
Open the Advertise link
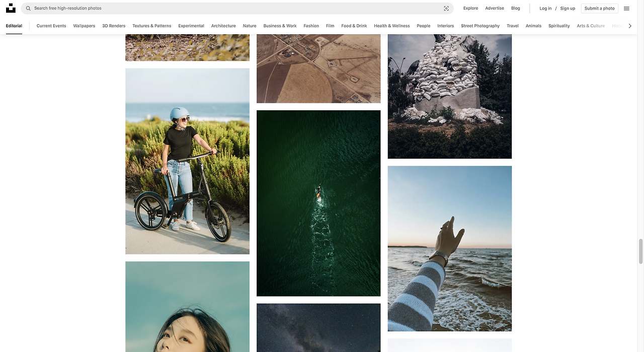[x=495, y=8]
